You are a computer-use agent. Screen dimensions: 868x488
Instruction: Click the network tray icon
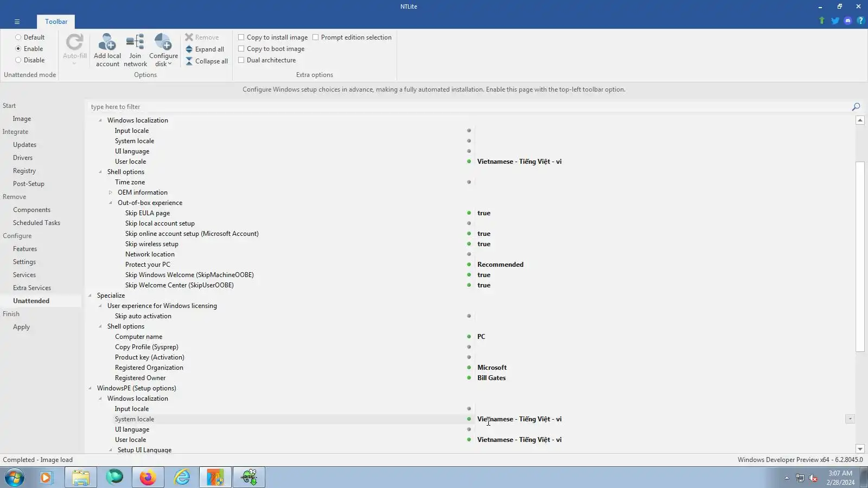click(x=800, y=478)
